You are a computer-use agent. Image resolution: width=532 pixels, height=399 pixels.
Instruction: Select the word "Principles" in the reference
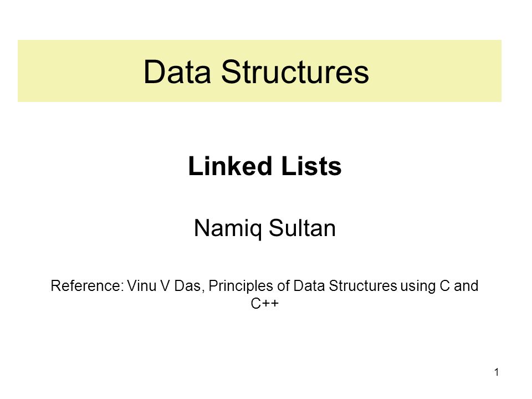[x=241, y=287]
